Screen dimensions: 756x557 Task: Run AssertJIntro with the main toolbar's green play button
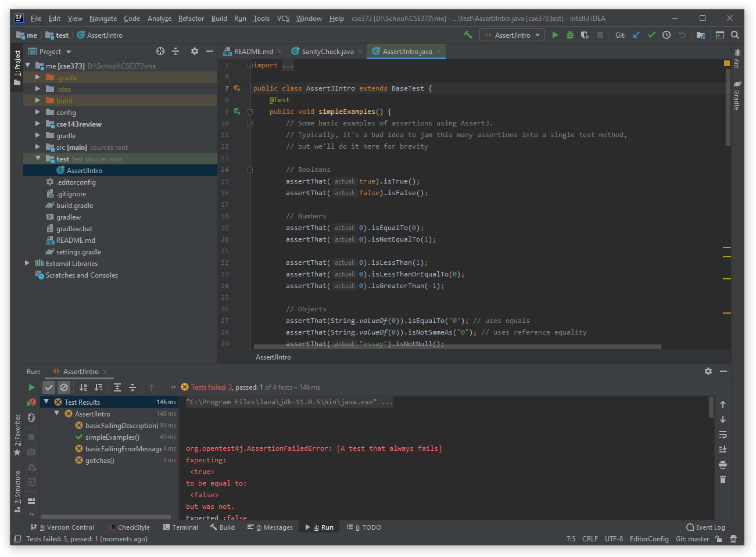[x=555, y=35]
